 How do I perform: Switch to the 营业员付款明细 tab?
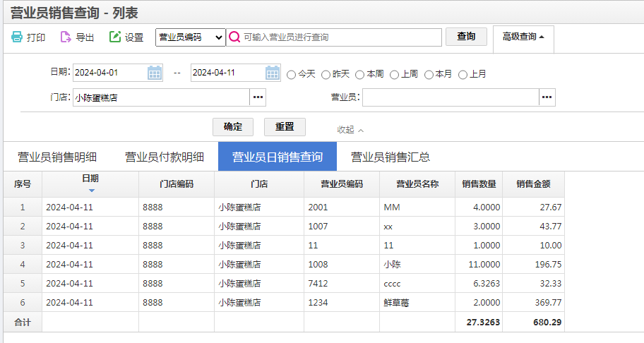point(165,157)
